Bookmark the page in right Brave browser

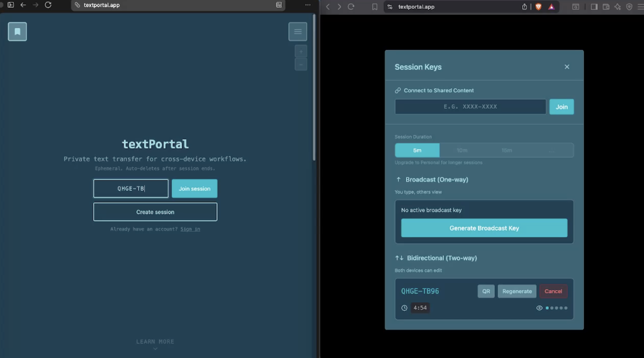pyautogui.click(x=374, y=7)
